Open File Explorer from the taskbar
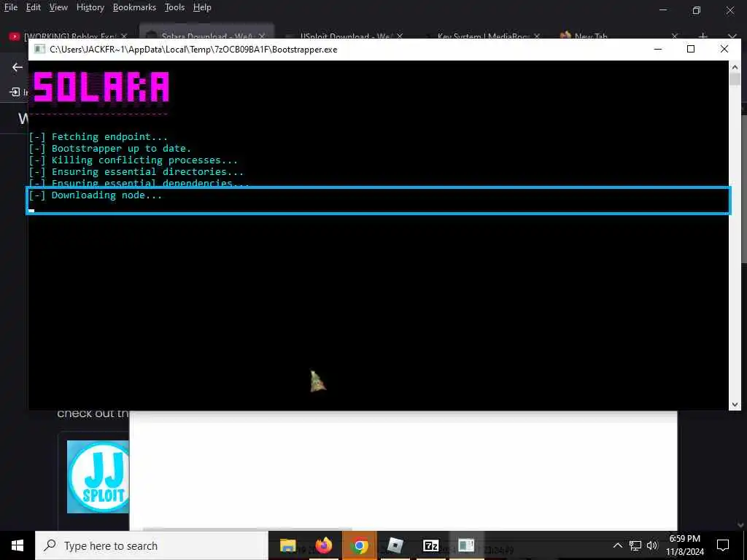Image resolution: width=747 pixels, height=560 pixels. [287, 545]
